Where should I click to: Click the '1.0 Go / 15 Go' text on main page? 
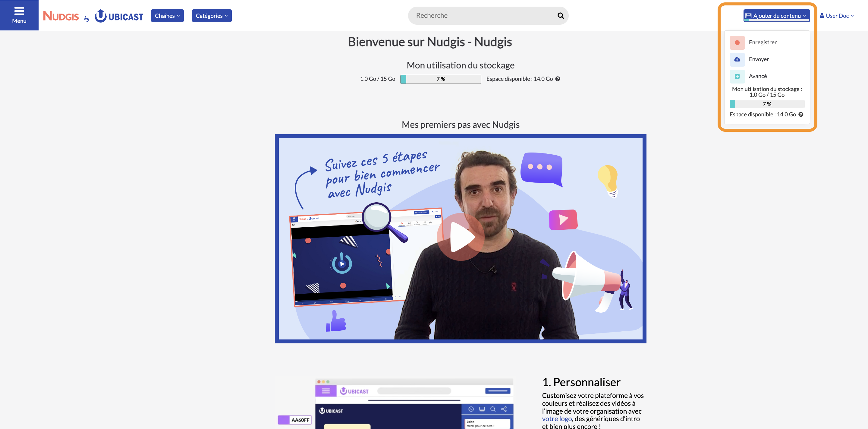point(377,79)
